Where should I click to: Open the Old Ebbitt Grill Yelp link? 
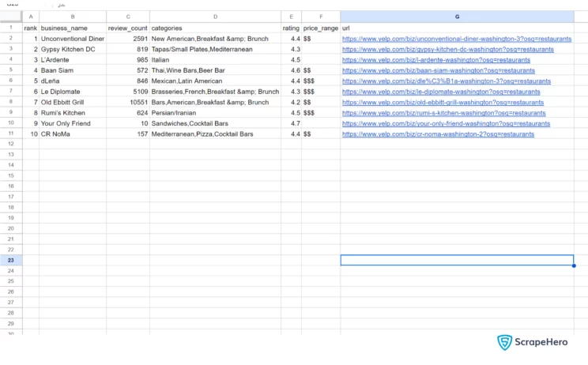coord(443,102)
